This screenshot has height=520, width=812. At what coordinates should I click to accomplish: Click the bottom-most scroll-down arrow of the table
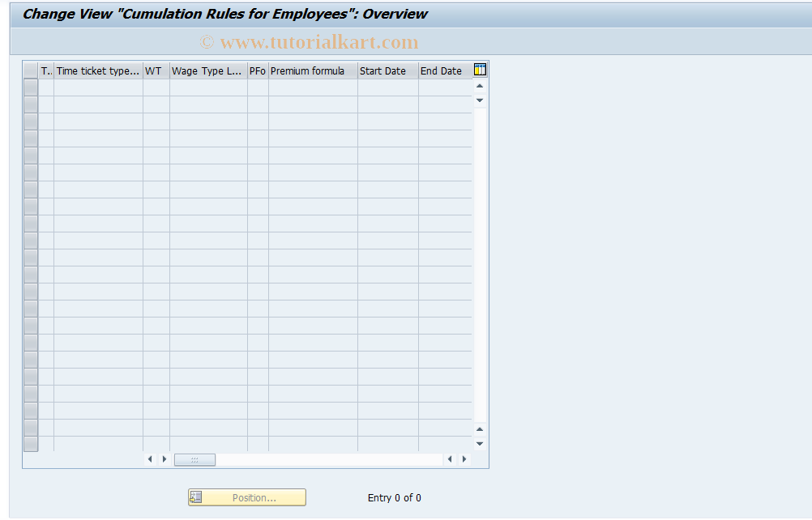pyautogui.click(x=480, y=444)
